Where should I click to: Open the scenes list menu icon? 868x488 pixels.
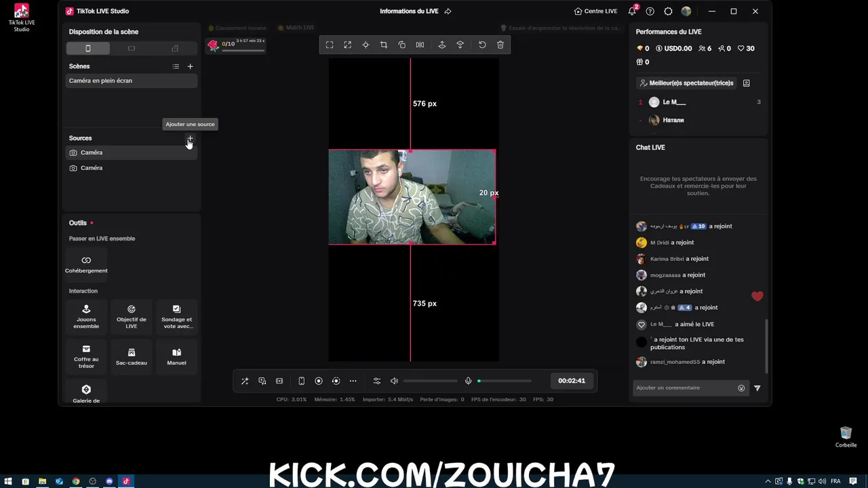176,66
